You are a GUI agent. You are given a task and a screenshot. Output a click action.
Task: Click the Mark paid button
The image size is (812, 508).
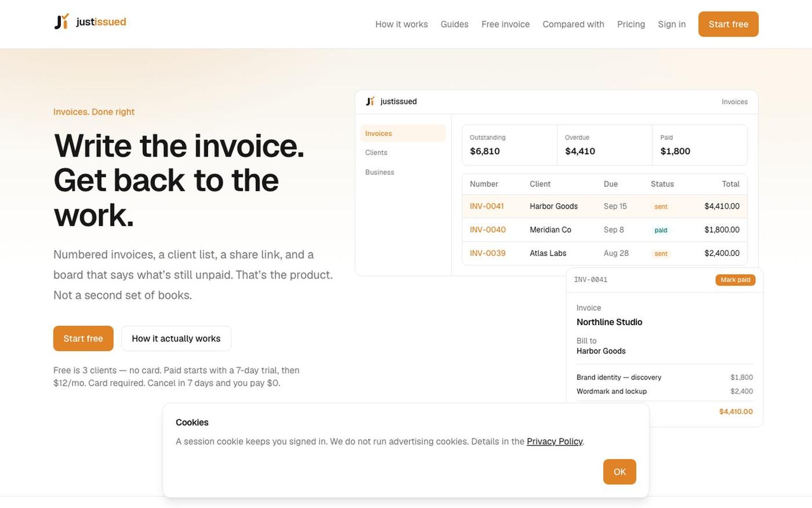pyautogui.click(x=735, y=280)
